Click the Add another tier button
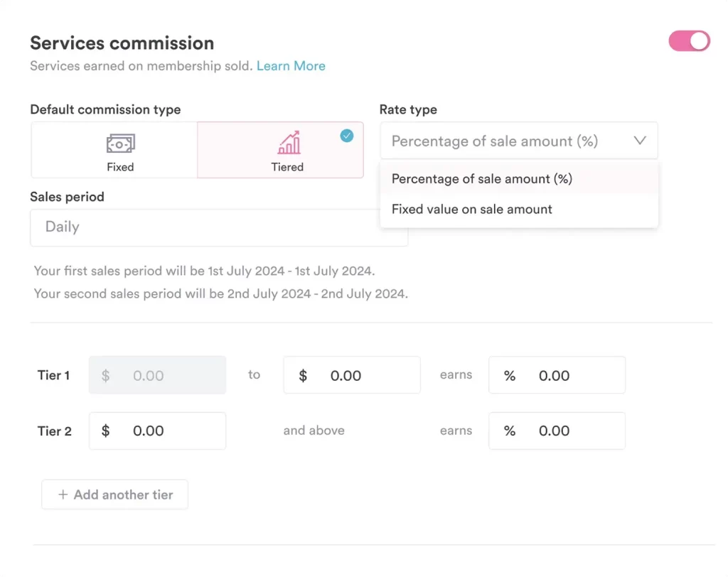The image size is (728, 577). (x=115, y=495)
